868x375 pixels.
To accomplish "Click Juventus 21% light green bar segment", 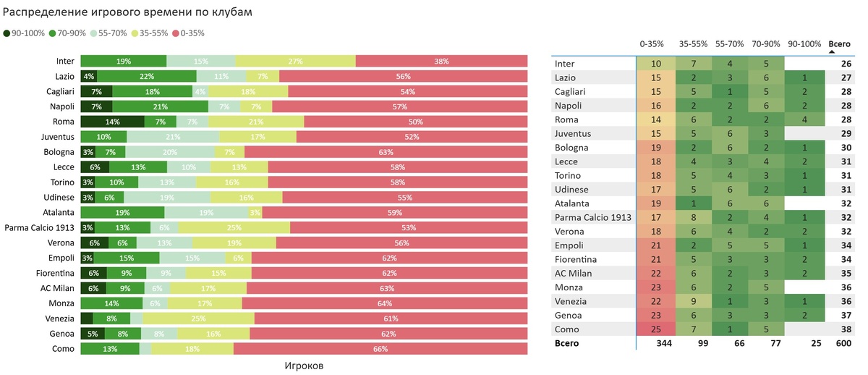I will 173,136.
